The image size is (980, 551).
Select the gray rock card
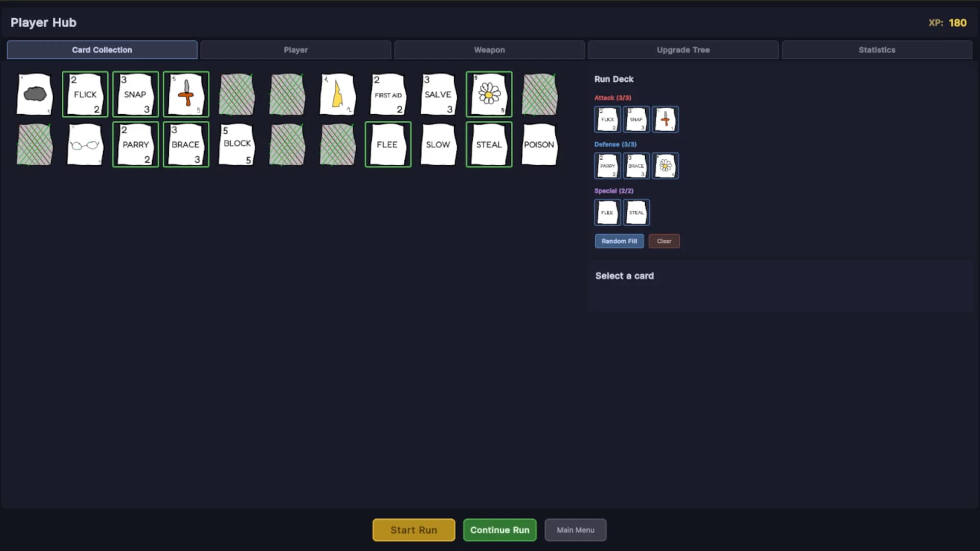pos(35,94)
